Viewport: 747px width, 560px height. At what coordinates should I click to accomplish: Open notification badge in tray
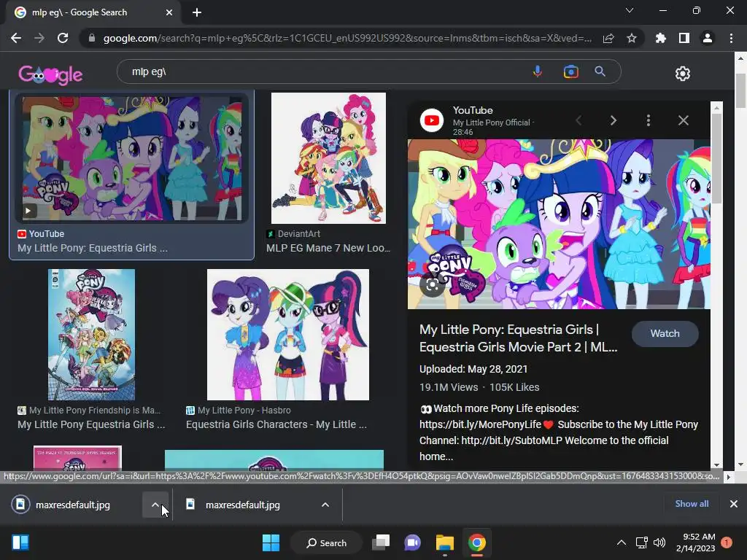pos(727,542)
